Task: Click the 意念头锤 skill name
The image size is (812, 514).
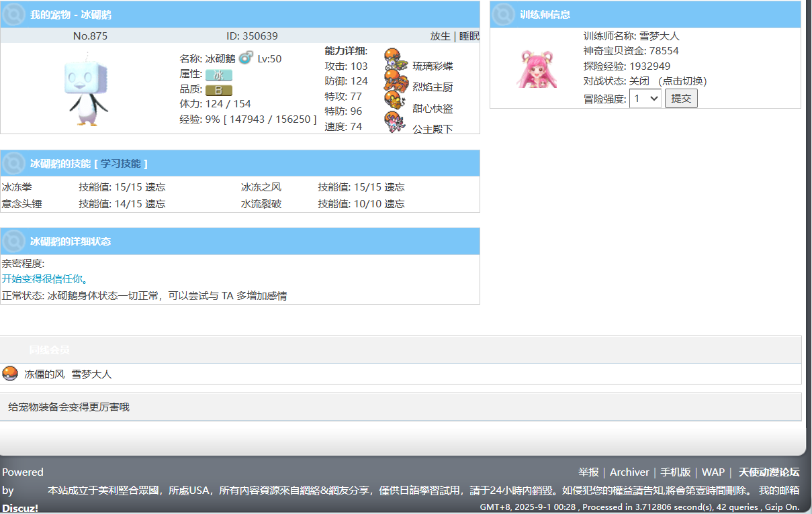Action: pyautogui.click(x=21, y=204)
